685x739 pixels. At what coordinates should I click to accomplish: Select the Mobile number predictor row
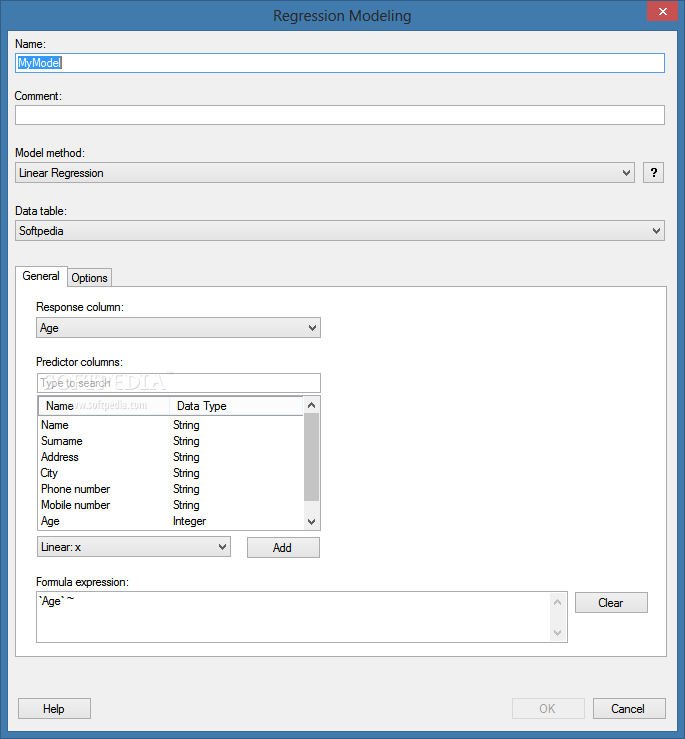[x=171, y=505]
